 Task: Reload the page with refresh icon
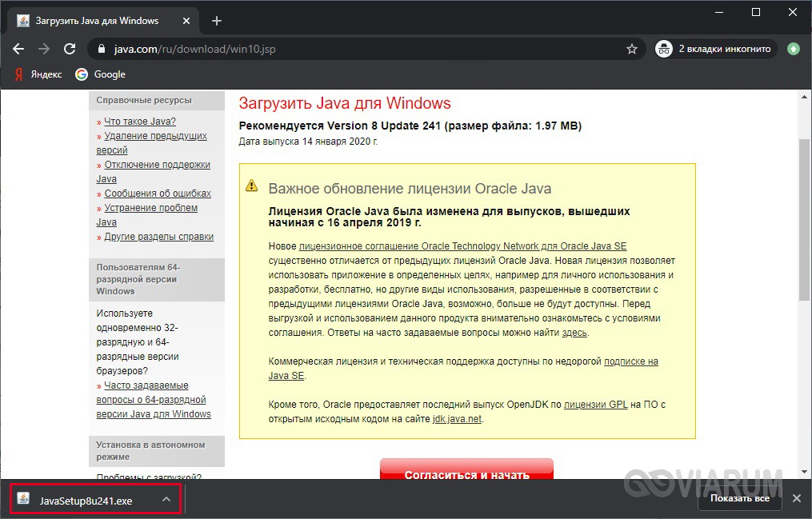70,49
